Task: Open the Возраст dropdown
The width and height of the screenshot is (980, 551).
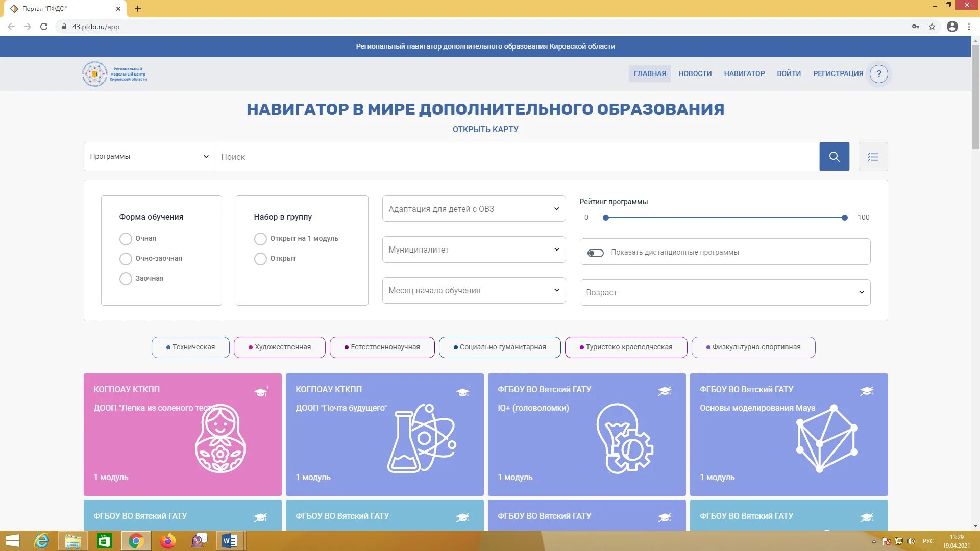Action: tap(725, 292)
